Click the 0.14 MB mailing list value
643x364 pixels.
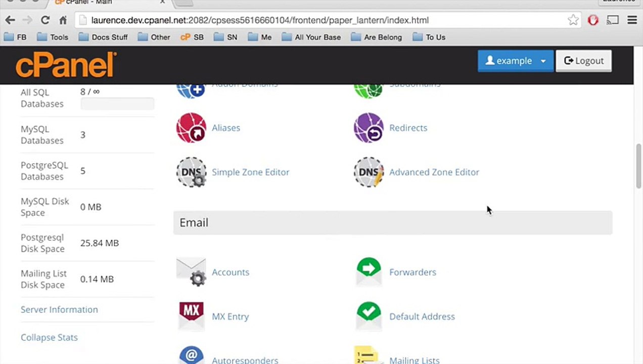[x=97, y=279]
